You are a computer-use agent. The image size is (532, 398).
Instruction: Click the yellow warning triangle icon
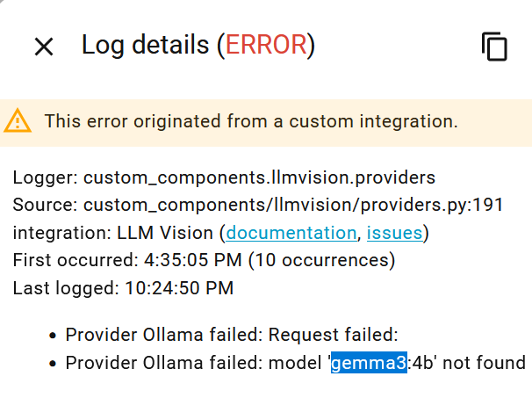pos(18,121)
